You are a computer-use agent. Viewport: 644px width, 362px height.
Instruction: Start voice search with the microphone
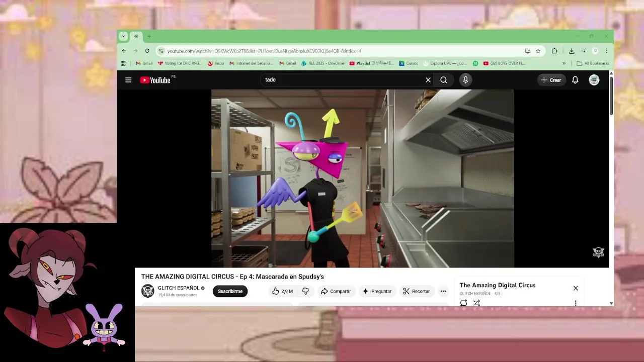(465, 80)
